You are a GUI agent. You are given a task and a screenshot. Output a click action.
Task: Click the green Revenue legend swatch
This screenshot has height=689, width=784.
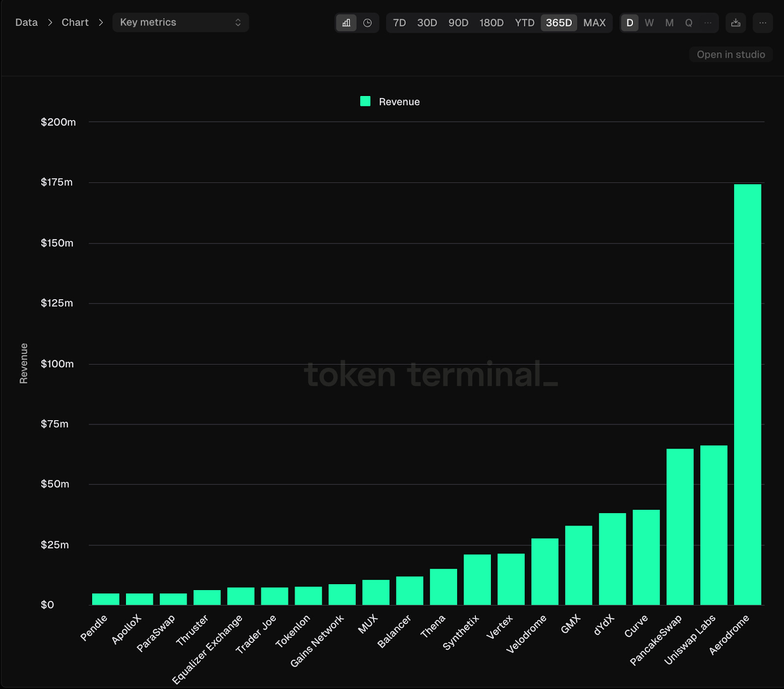coord(365,101)
